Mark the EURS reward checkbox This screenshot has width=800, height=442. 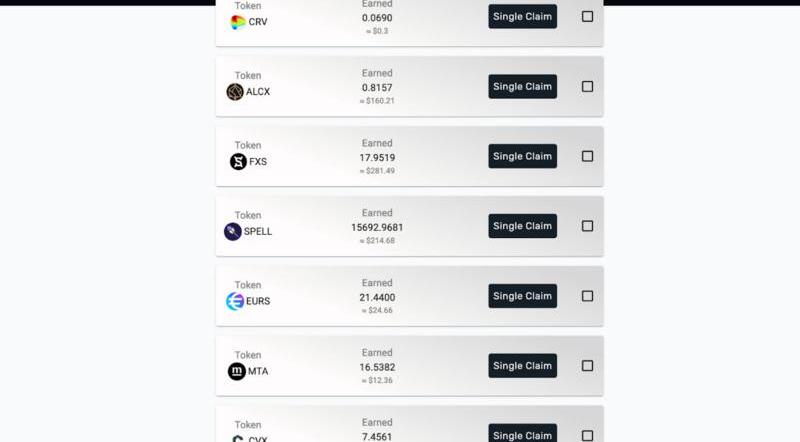tap(587, 296)
